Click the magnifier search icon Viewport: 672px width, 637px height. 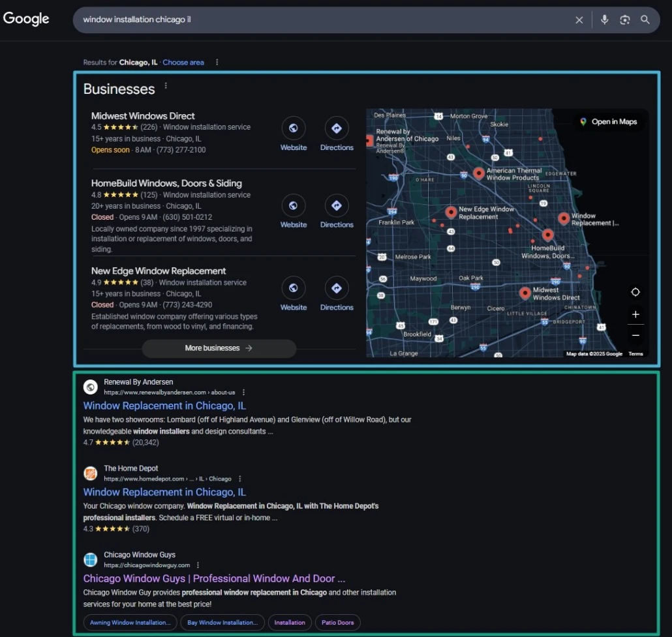[x=645, y=20]
